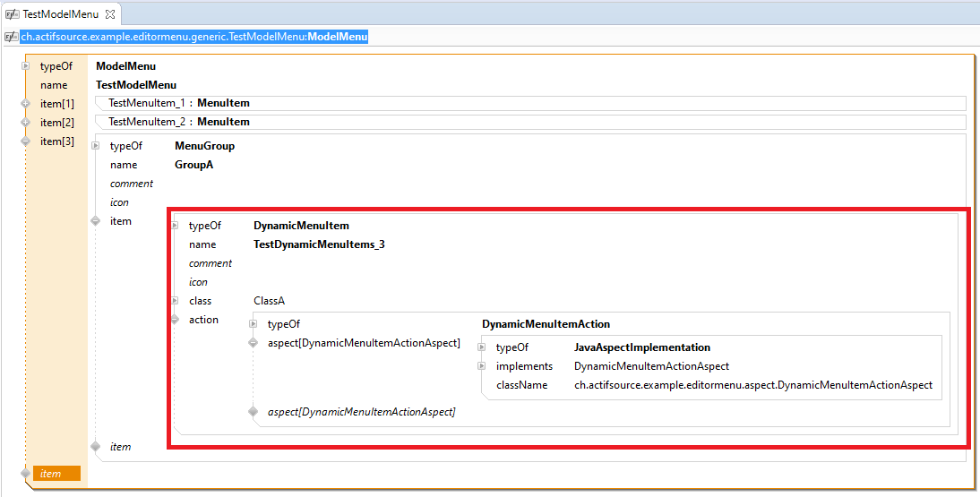980x497 pixels.
Task: Click the diamond beside the orange highlighted item
Action: click(25, 473)
